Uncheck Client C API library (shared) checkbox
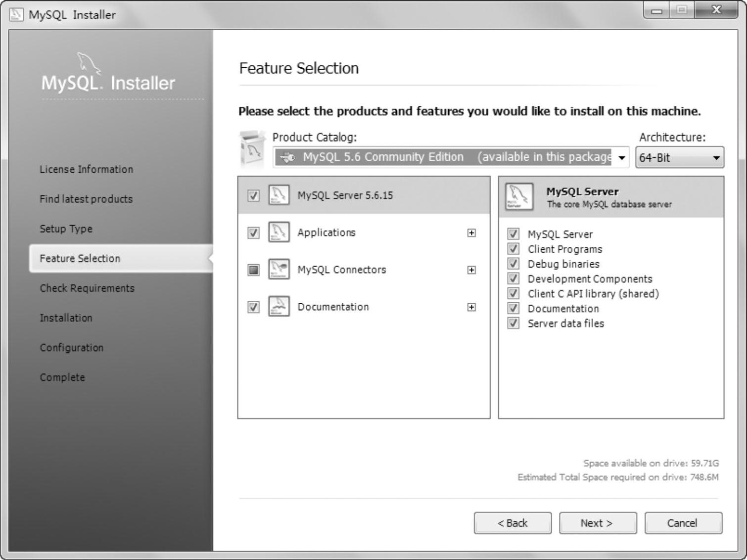This screenshot has width=747, height=560. click(514, 293)
